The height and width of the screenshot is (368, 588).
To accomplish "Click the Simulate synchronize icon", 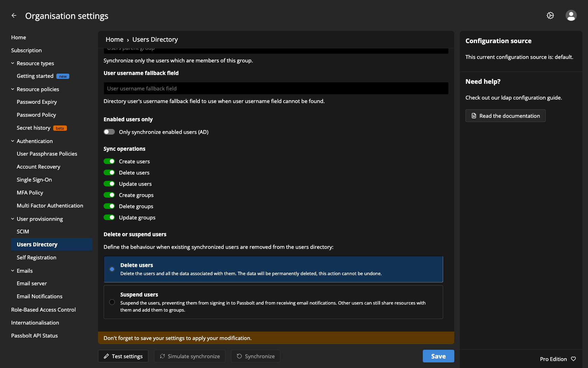I will 162,356.
